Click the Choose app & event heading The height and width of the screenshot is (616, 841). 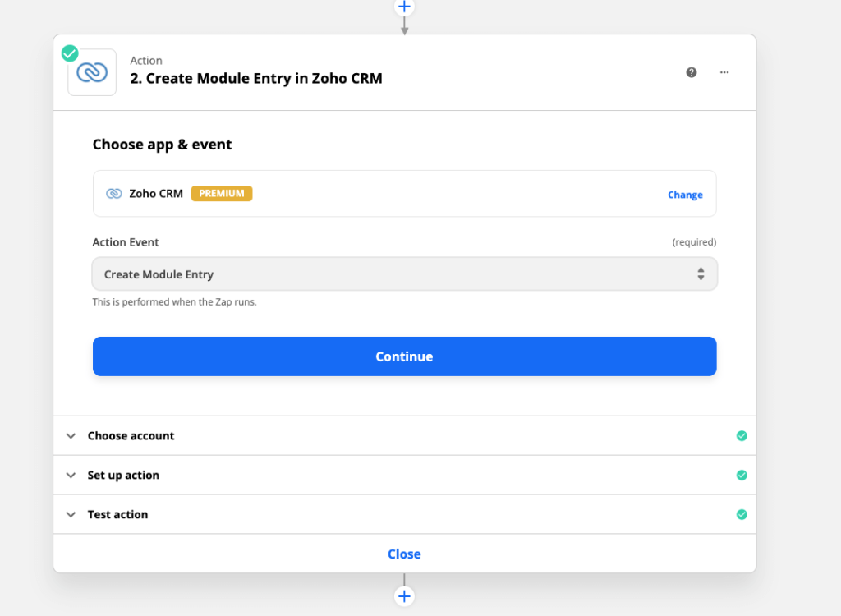pyautogui.click(x=162, y=145)
